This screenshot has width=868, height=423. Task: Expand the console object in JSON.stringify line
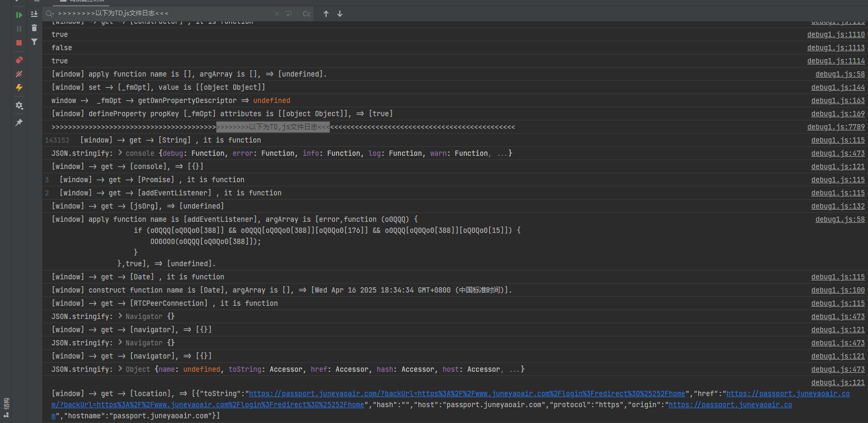coord(120,153)
